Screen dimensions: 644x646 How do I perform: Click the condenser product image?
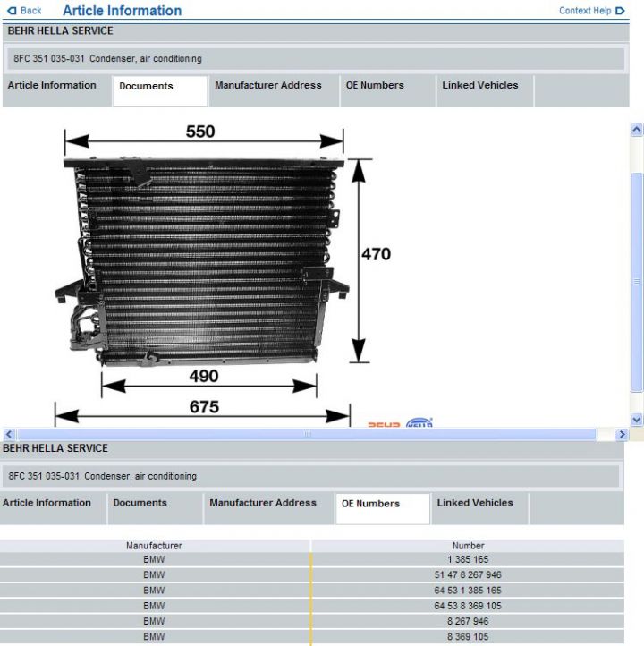pyautogui.click(x=202, y=262)
